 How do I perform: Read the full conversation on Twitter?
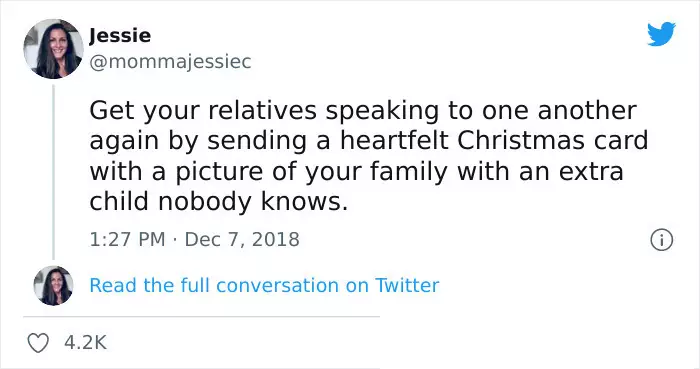click(x=264, y=286)
